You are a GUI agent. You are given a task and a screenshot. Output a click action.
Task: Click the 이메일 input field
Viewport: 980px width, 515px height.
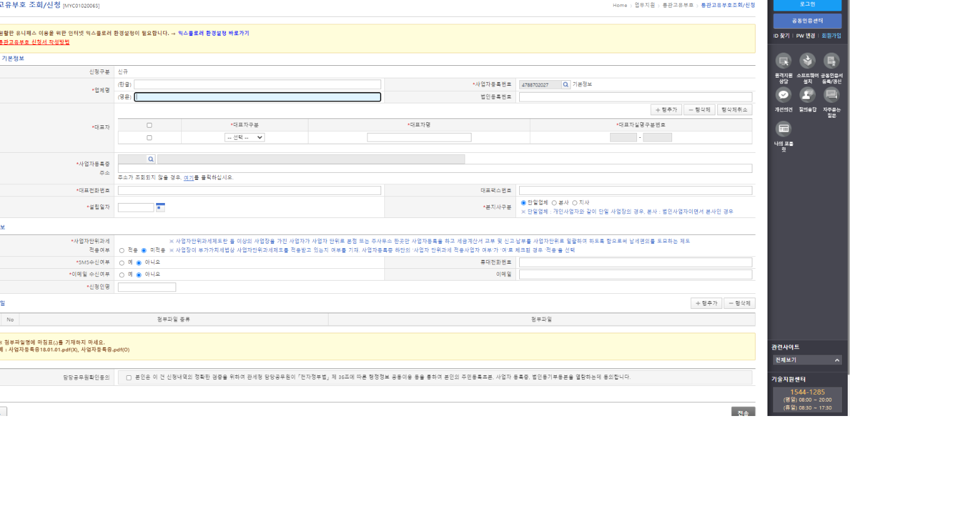click(635, 274)
